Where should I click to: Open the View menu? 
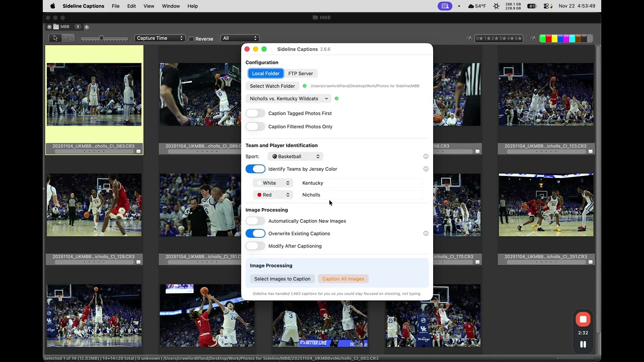tap(149, 6)
